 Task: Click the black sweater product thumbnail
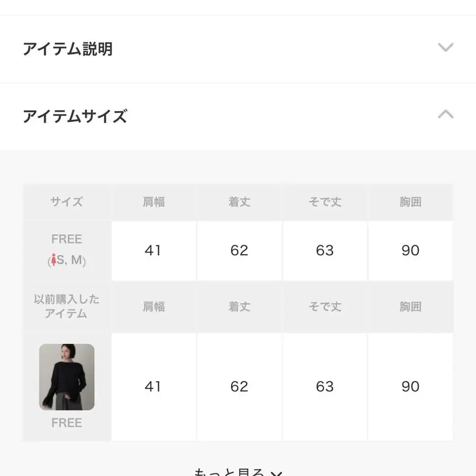67,377
